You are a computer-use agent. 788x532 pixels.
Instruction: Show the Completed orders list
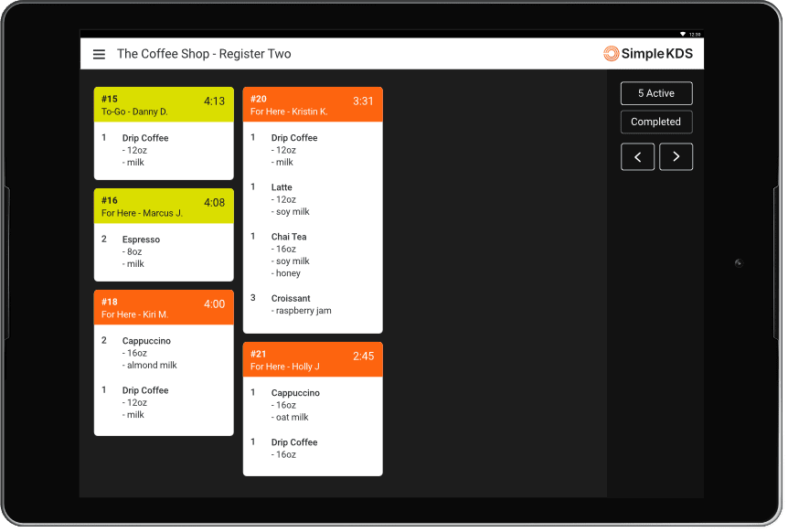click(x=655, y=122)
